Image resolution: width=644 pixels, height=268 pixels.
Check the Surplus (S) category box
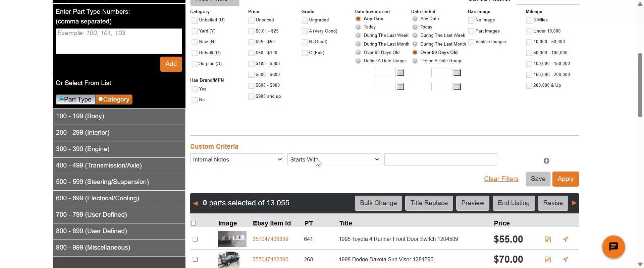tap(195, 64)
